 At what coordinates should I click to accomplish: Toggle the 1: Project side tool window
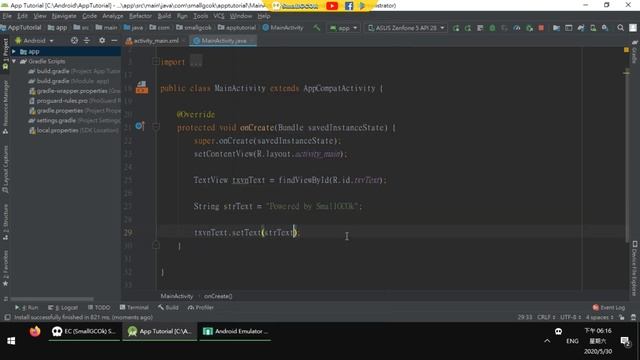pyautogui.click(x=5, y=54)
